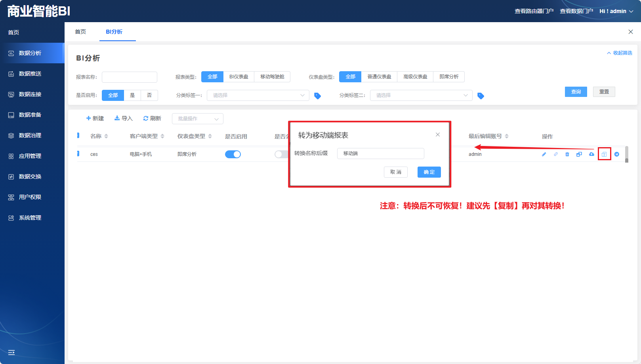Convert ces to a mobile report icon
Screen dimensions: 641x364
pyautogui.click(x=604, y=154)
